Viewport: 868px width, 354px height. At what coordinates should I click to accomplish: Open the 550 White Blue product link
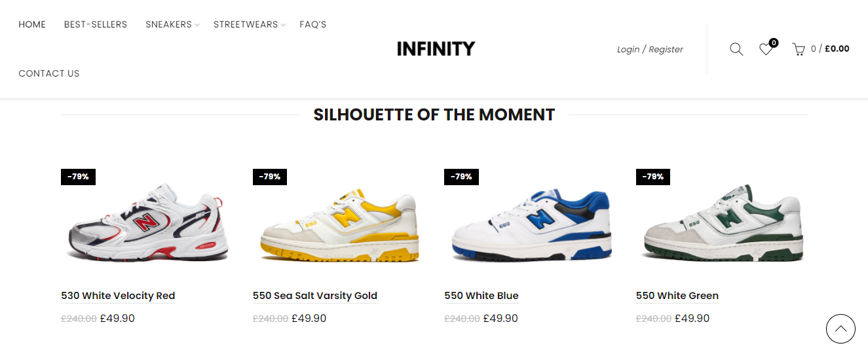click(x=481, y=296)
